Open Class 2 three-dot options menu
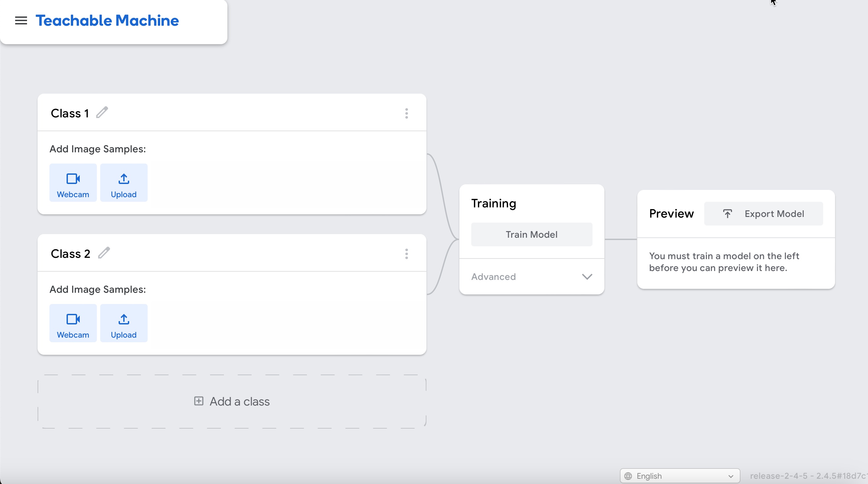The width and height of the screenshot is (868, 484). 406,254
